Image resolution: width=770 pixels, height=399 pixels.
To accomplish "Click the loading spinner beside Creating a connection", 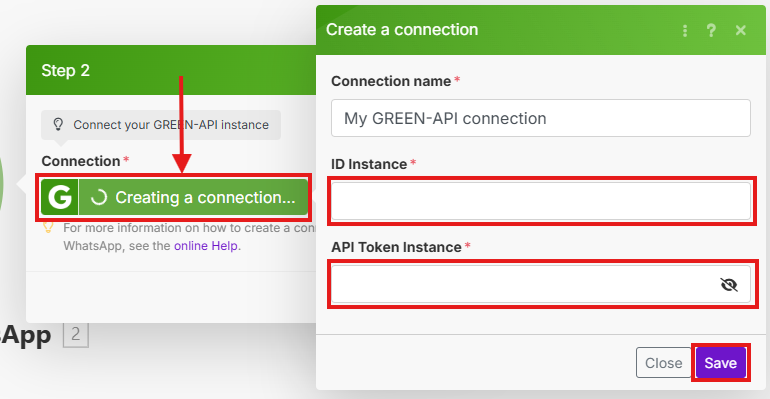I will tap(99, 197).
